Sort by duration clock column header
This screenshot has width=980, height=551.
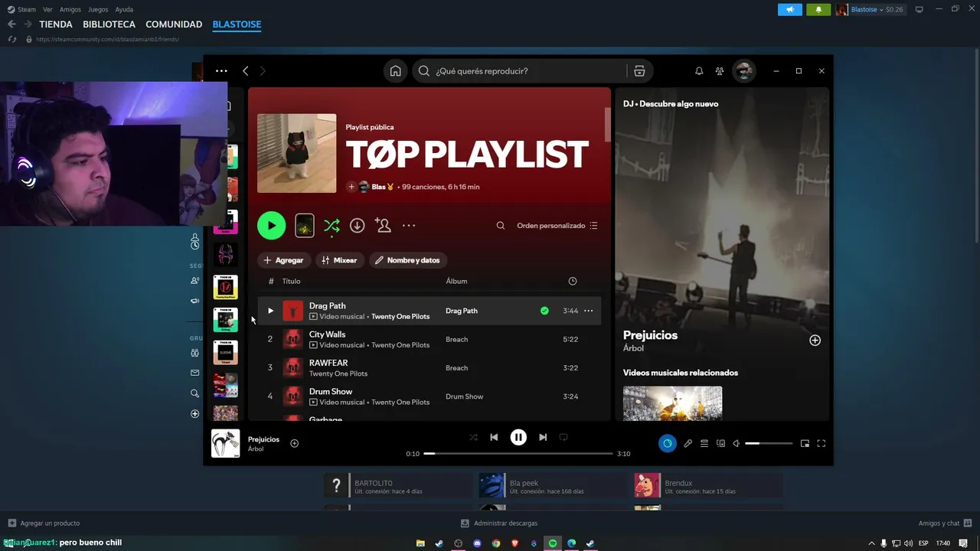point(573,281)
